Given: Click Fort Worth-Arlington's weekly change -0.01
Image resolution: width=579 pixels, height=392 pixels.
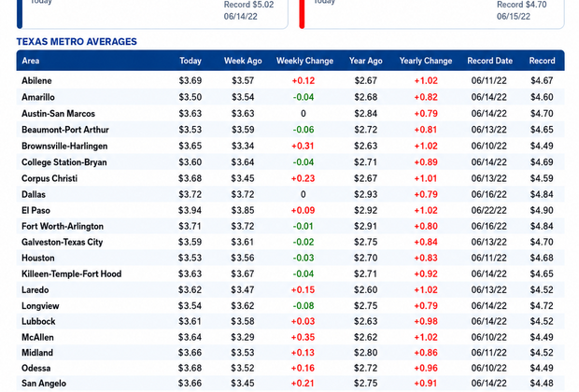Looking at the screenshot, I should point(304,226).
